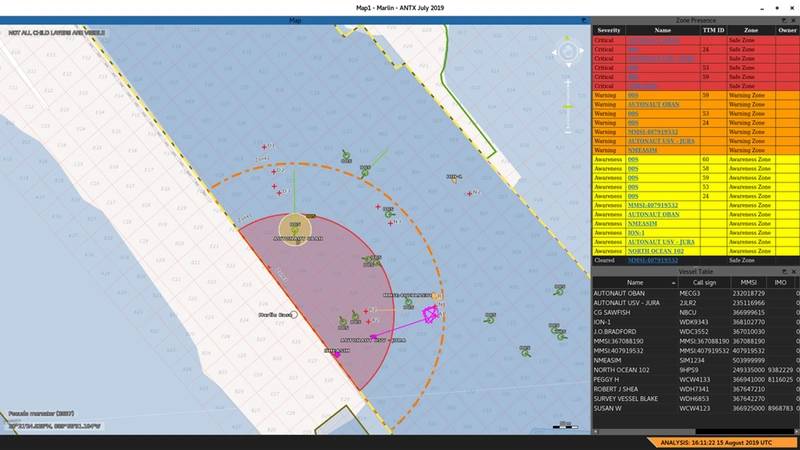Sort Vessel Table by IMO column
Viewport: 800px width, 450px height.
pos(780,283)
